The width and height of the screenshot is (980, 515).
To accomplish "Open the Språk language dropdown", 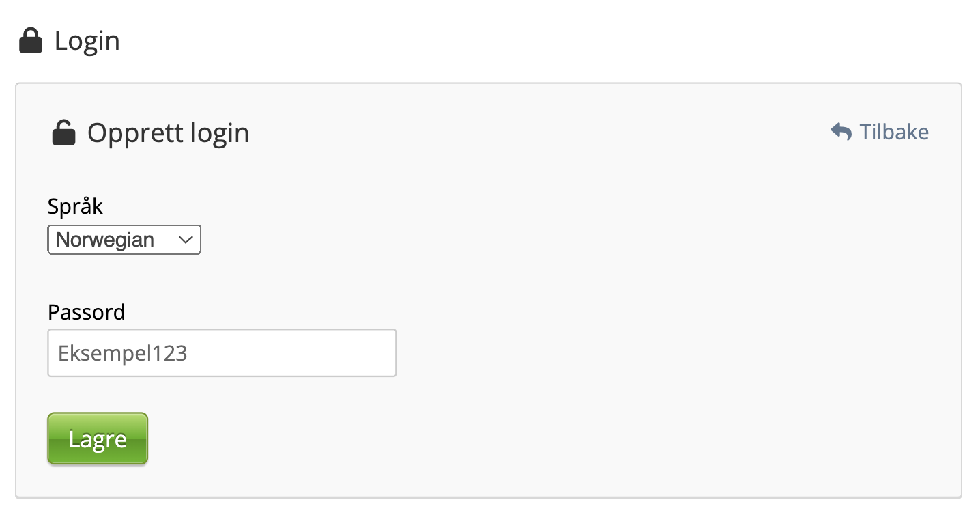I will 124,240.
